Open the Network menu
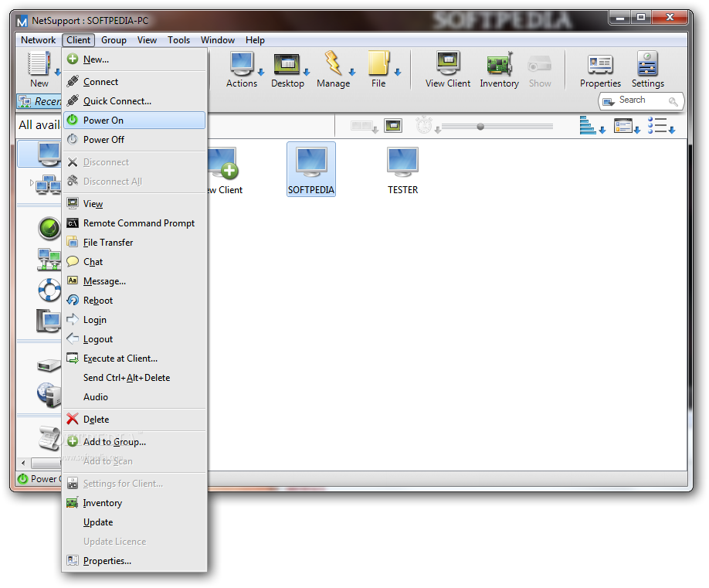 38,40
